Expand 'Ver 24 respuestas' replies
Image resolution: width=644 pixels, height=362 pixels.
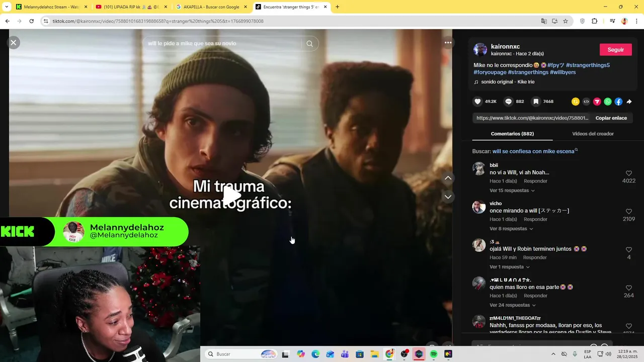512,305
